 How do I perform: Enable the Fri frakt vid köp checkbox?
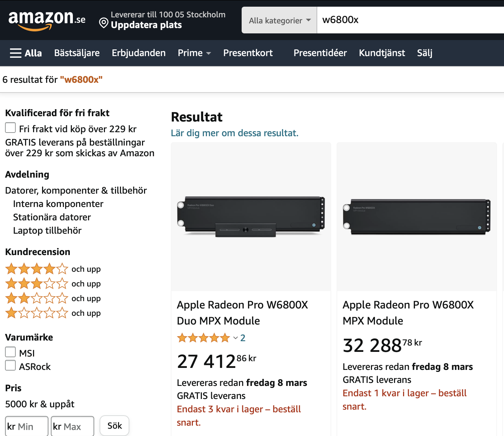10,128
